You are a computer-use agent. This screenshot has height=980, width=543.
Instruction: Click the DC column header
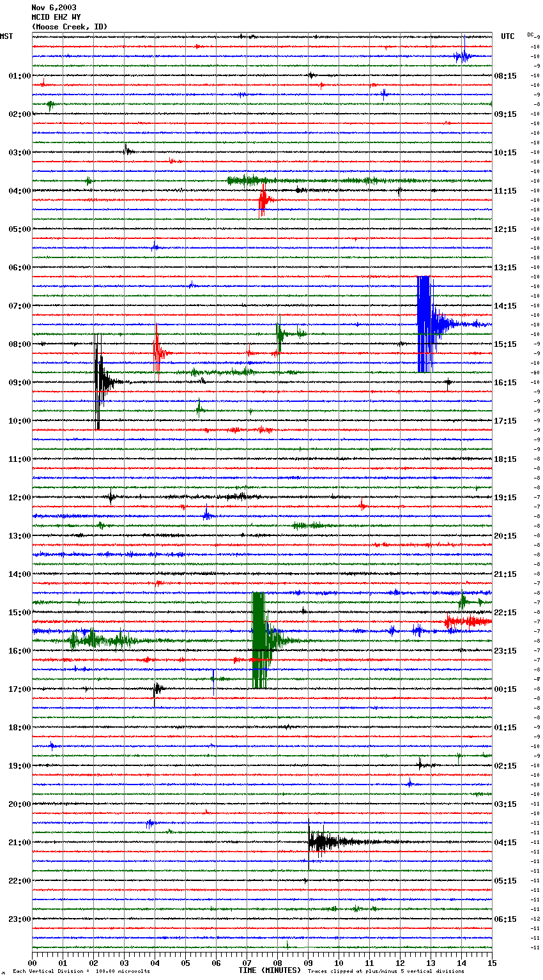click(530, 34)
